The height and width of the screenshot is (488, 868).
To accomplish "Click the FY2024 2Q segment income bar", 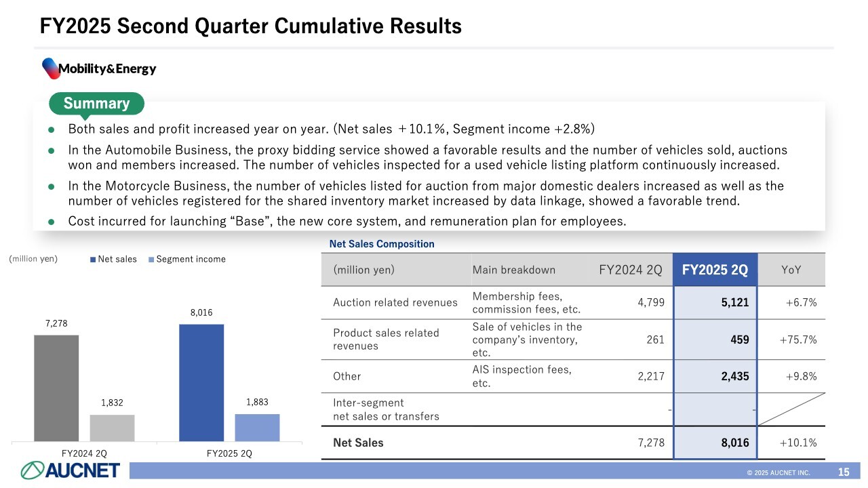I will click(113, 428).
